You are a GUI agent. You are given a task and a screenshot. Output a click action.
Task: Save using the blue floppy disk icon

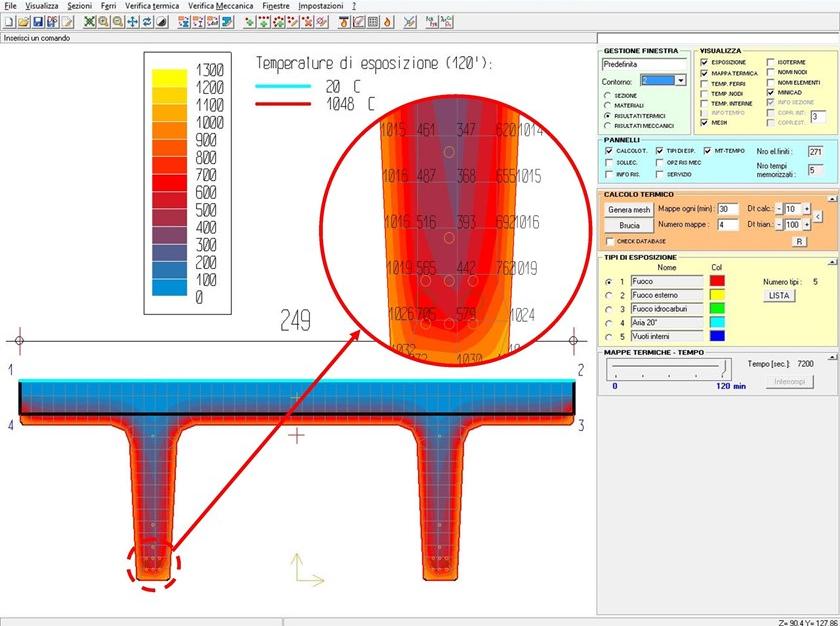pyautogui.click(x=38, y=21)
